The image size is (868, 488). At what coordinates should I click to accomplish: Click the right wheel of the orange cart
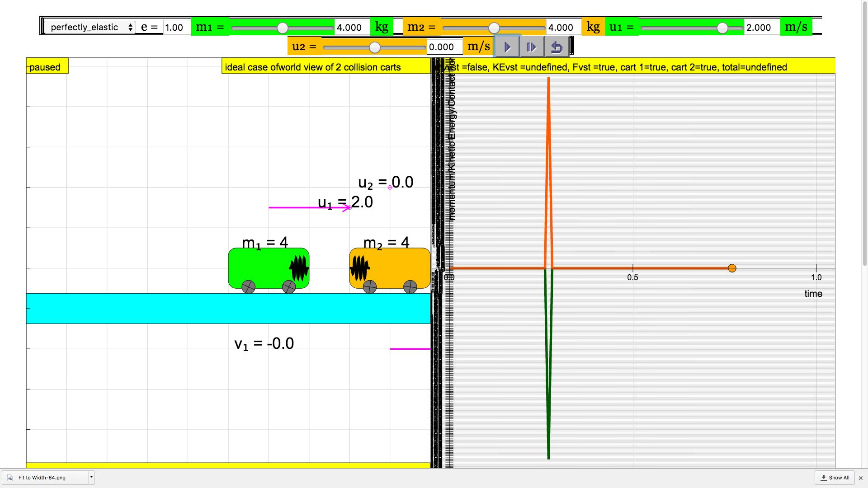[x=410, y=287]
